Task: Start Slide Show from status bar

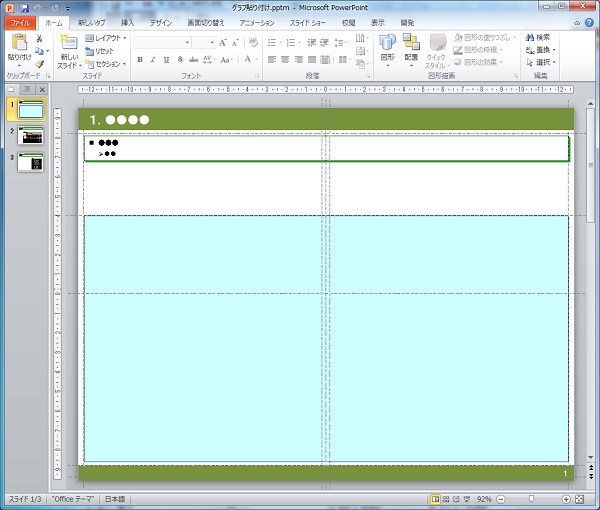Action: [x=467, y=499]
